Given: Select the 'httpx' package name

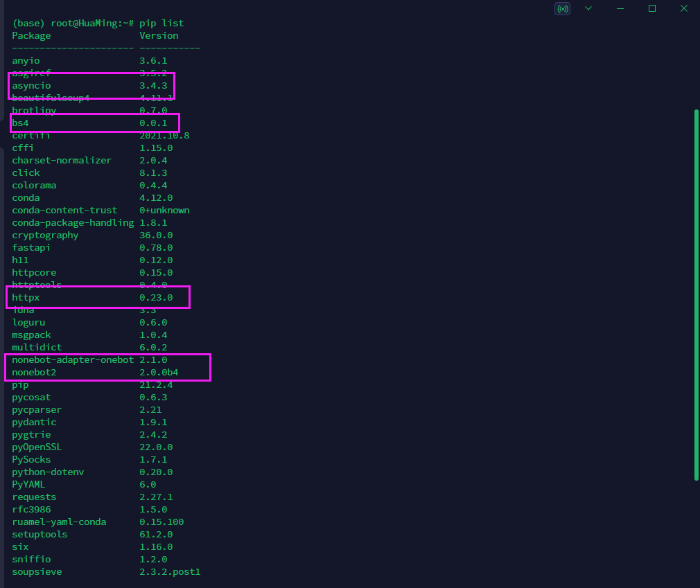Looking at the screenshot, I should click(26, 298).
